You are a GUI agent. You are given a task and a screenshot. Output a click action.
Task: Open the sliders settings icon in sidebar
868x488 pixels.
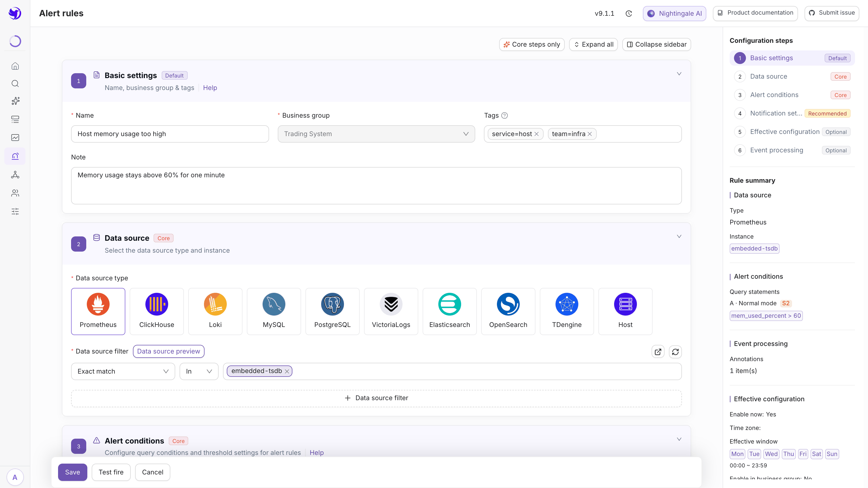tap(15, 211)
